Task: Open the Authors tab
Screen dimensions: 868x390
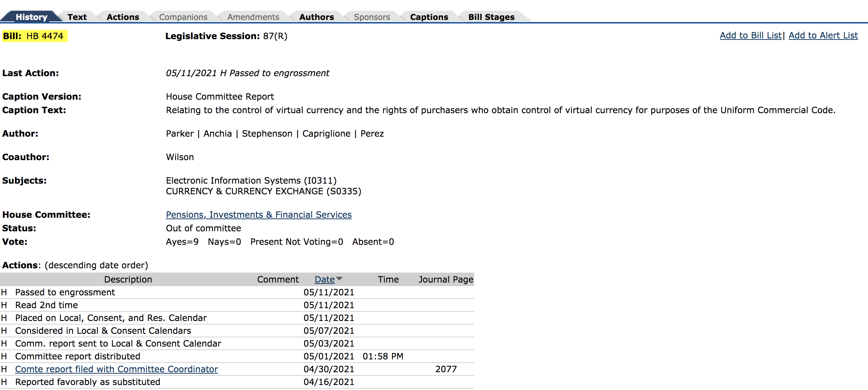Action: click(317, 17)
